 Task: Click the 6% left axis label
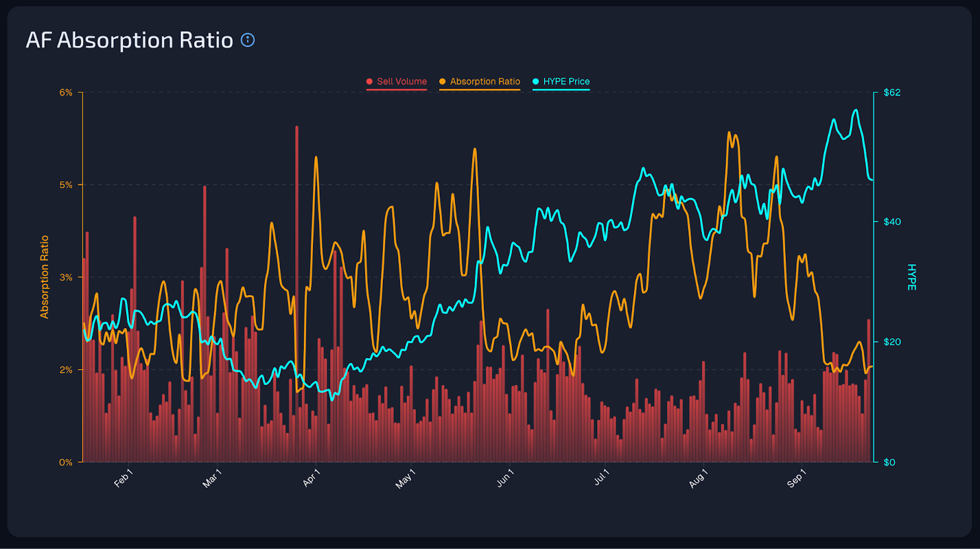[66, 92]
